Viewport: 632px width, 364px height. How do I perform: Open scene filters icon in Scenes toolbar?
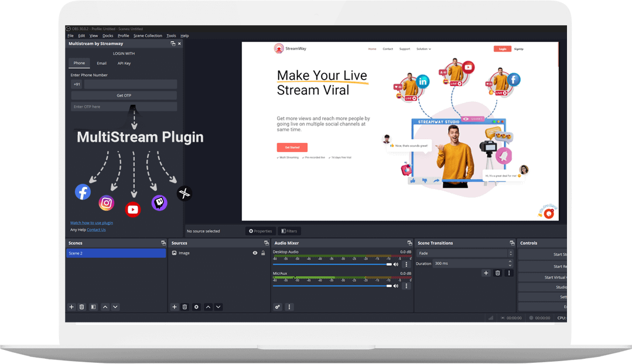coord(93,307)
